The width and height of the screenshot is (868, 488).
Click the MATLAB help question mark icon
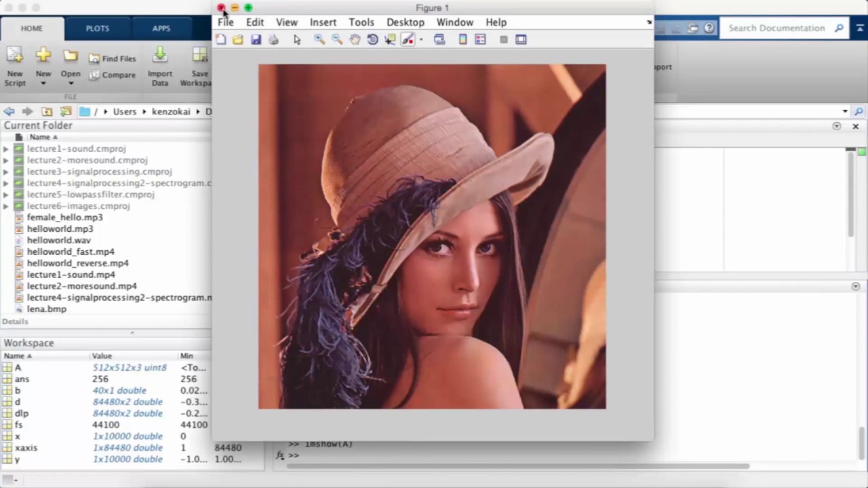coord(709,28)
